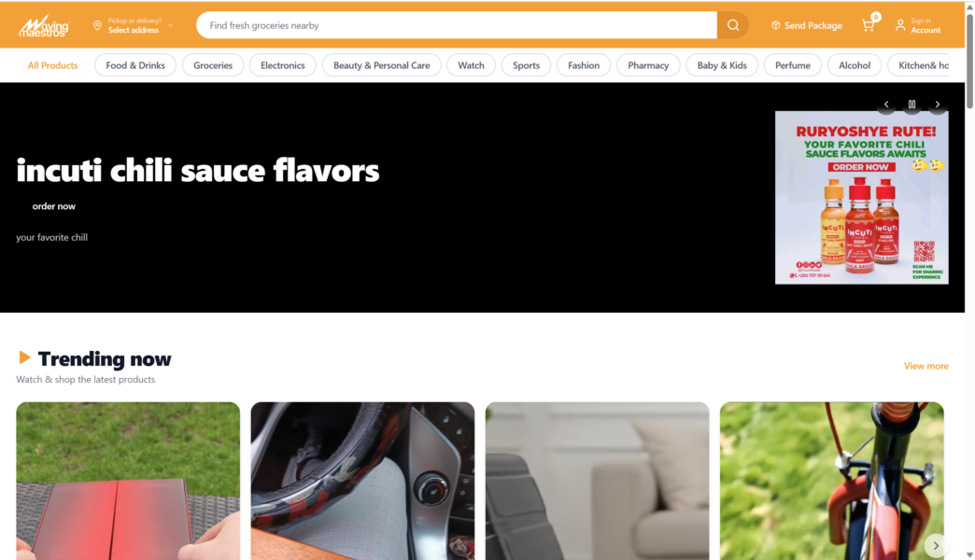
Task: Expand the Select address dropdown
Action: point(170,25)
